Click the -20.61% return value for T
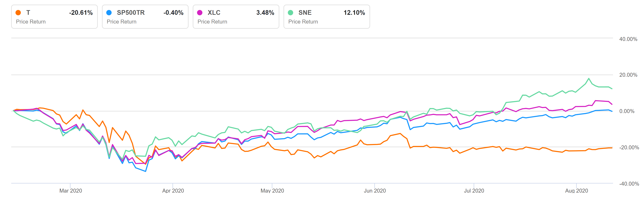644x202 pixels. (x=81, y=12)
